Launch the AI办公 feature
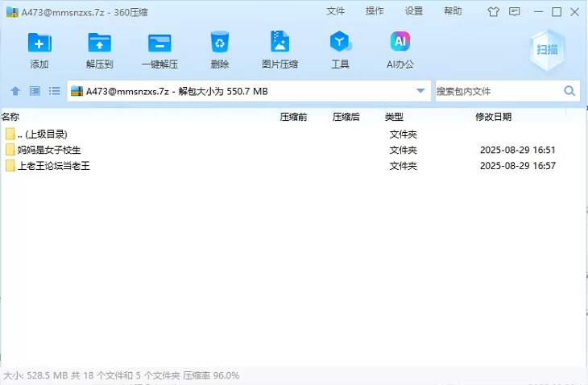Screen dimensions: 588x385 (x=400, y=41)
